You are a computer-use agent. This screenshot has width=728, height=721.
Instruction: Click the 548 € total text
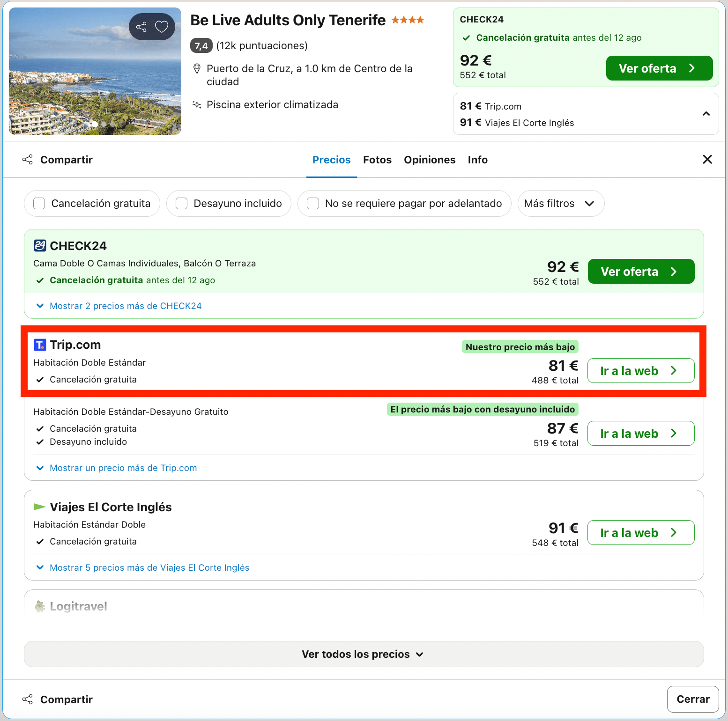click(x=555, y=543)
